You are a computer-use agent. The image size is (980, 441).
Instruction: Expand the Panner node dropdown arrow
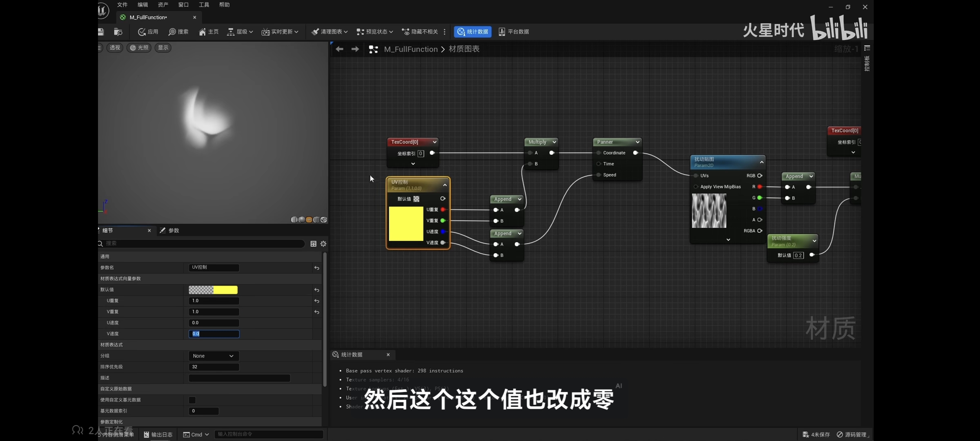[x=637, y=142]
